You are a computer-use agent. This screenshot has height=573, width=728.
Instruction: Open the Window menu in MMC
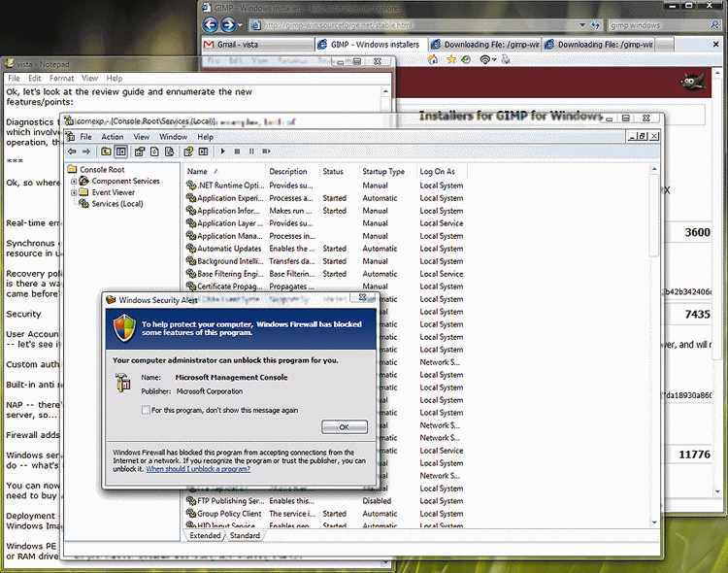click(x=173, y=137)
